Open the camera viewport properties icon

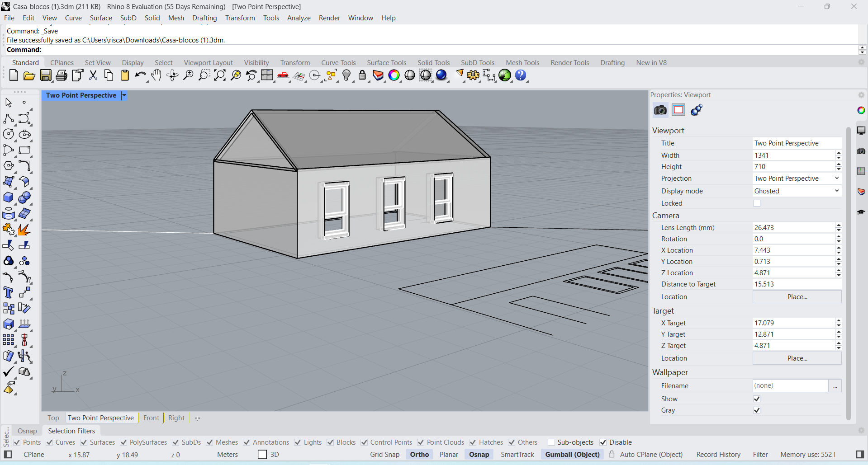tap(660, 110)
